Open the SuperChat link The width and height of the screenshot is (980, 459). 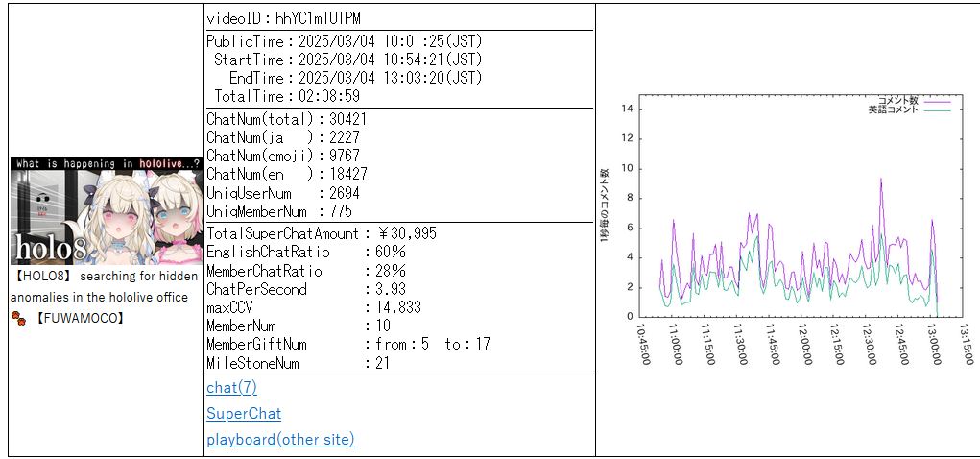pos(244,413)
